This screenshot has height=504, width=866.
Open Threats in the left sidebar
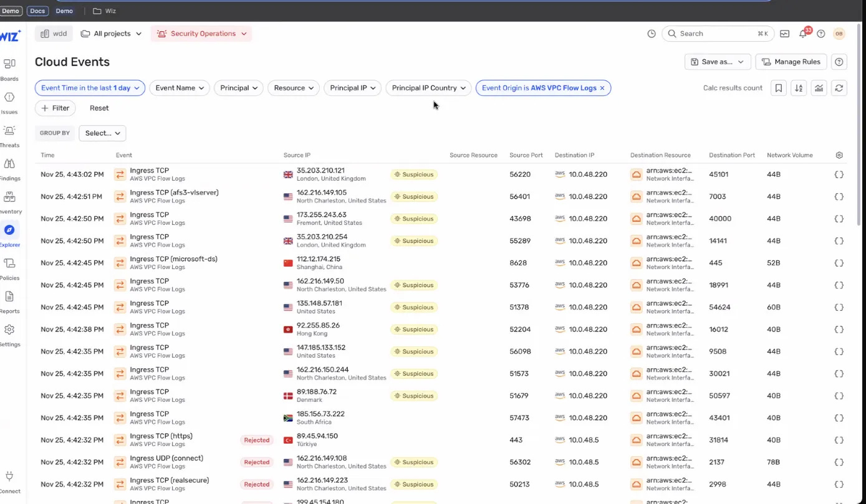tap(9, 136)
